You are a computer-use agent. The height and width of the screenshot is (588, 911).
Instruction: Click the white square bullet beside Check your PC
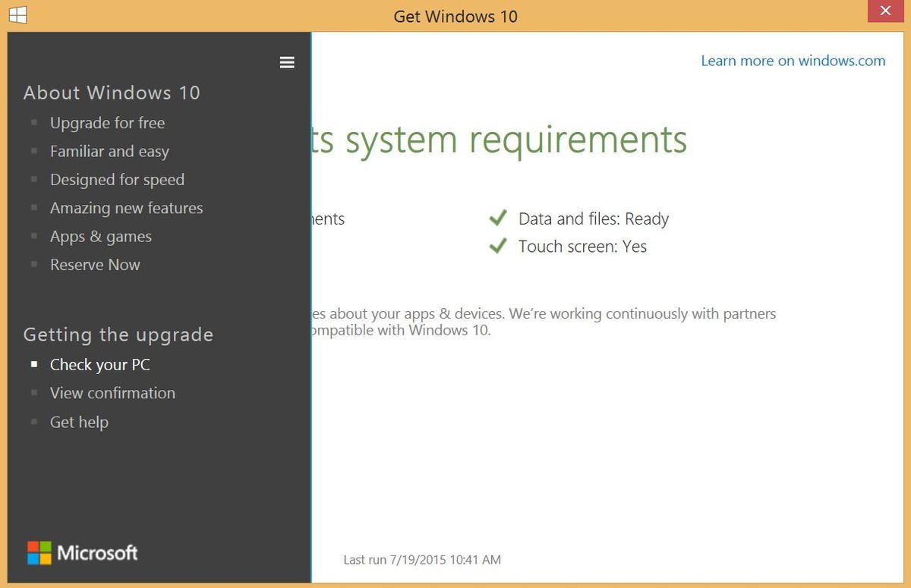(34, 363)
